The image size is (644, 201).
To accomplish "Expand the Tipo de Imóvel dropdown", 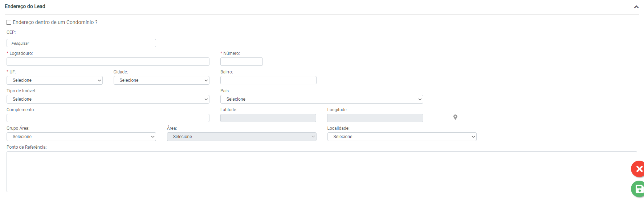I will [x=108, y=99].
